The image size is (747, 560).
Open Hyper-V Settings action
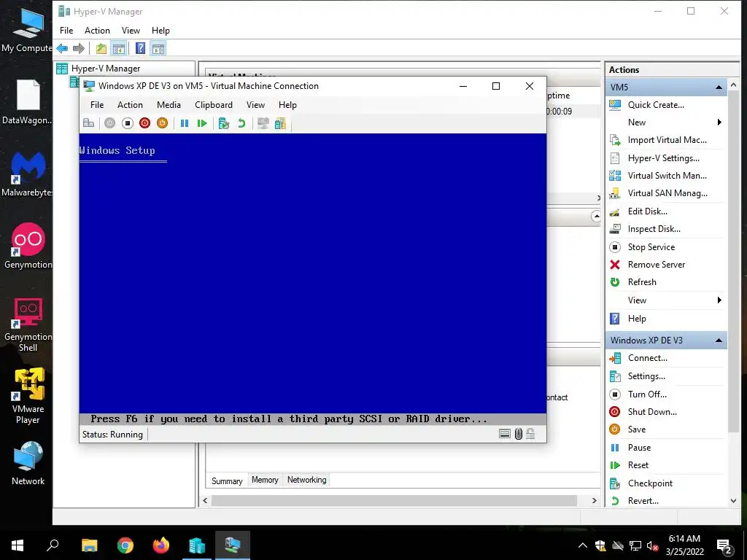point(663,158)
